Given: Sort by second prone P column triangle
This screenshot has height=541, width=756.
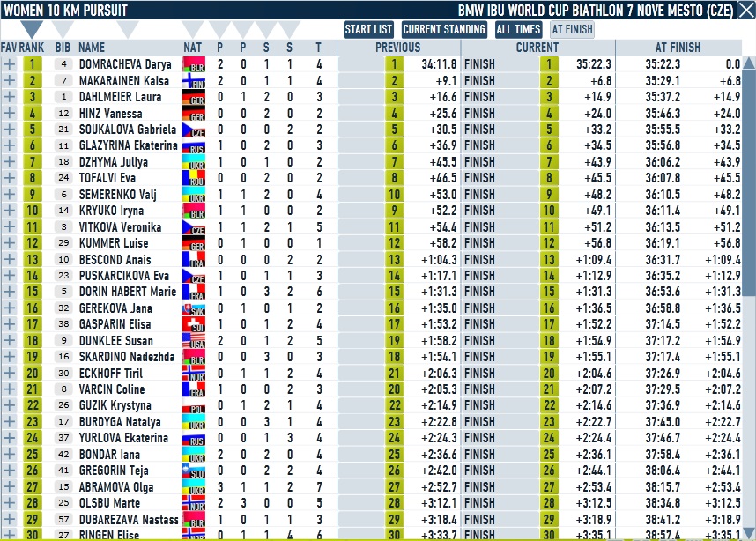Looking at the screenshot, I should 243,29.
